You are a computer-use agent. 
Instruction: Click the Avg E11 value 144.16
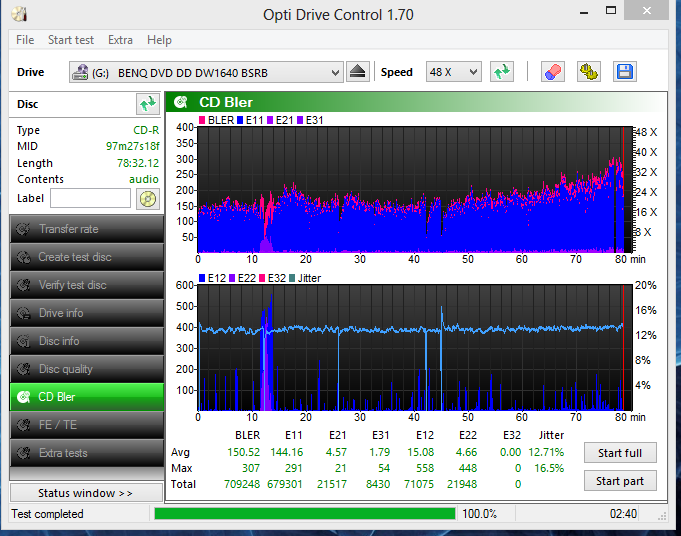(287, 452)
